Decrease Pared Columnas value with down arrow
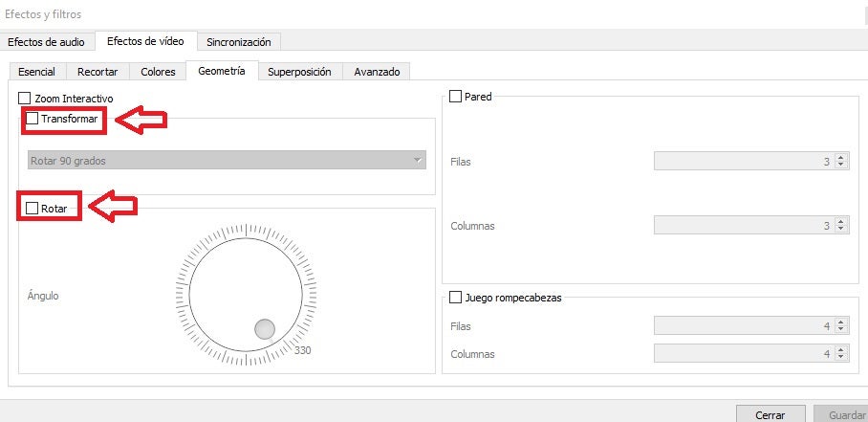The height and width of the screenshot is (422, 868). coord(840,230)
